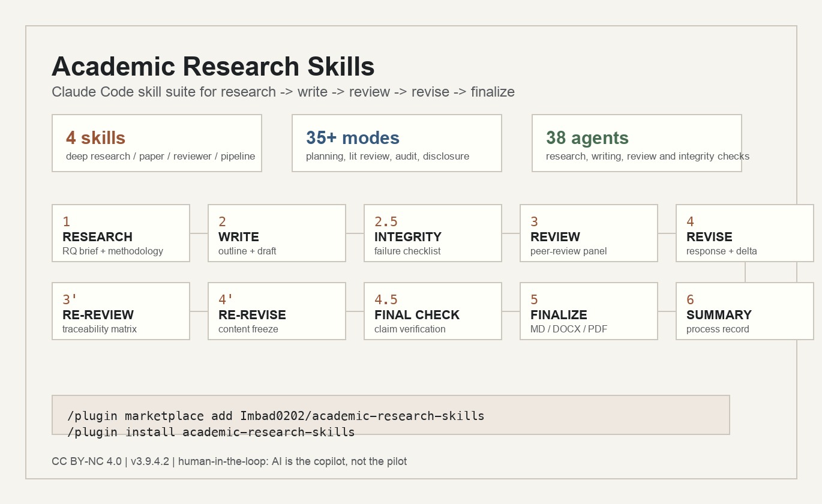Click 'peer-review panel' caption
Viewport: 822px width, 504px height.
click(568, 251)
